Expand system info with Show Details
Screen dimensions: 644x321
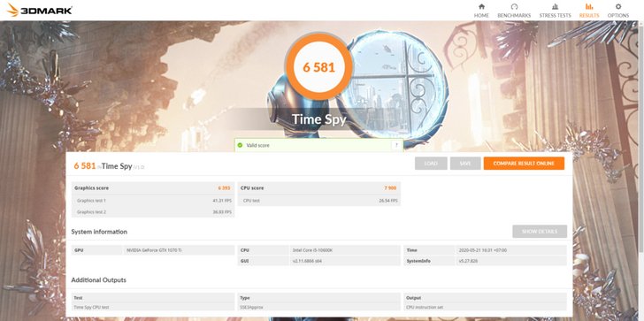pos(540,232)
